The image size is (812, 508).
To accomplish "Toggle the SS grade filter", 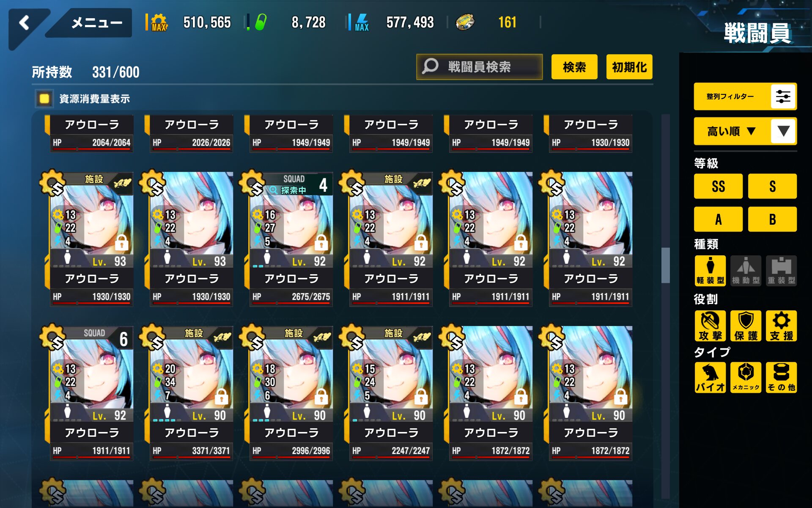I will 718,186.
